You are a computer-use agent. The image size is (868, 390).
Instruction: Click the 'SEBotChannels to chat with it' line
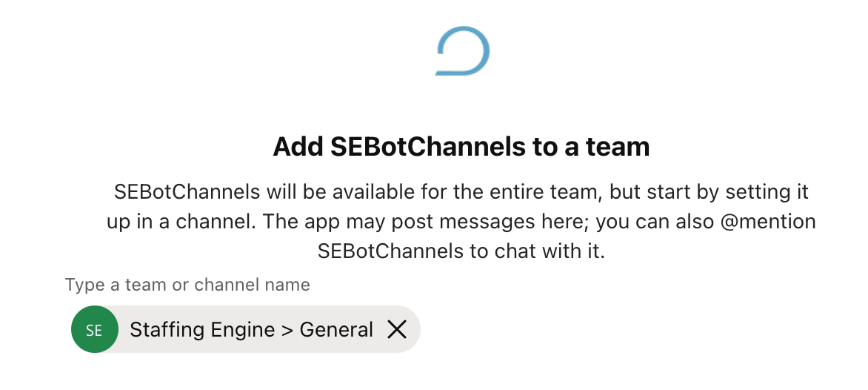pos(461,251)
